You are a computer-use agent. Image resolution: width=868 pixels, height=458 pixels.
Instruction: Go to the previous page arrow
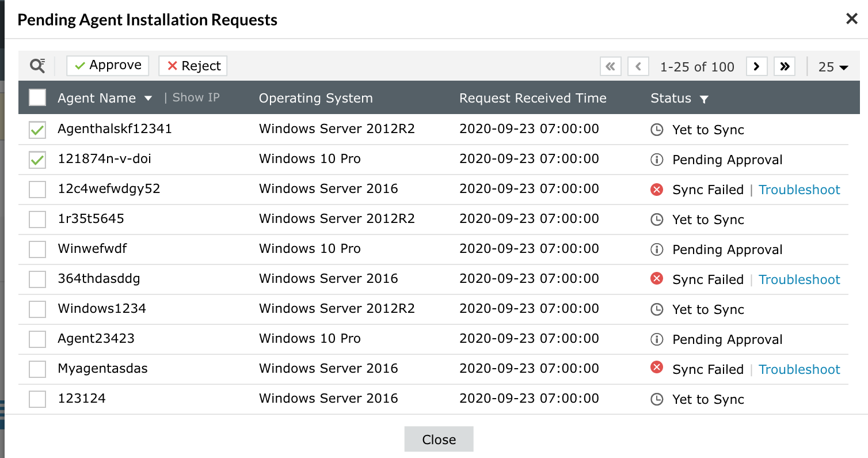click(638, 66)
